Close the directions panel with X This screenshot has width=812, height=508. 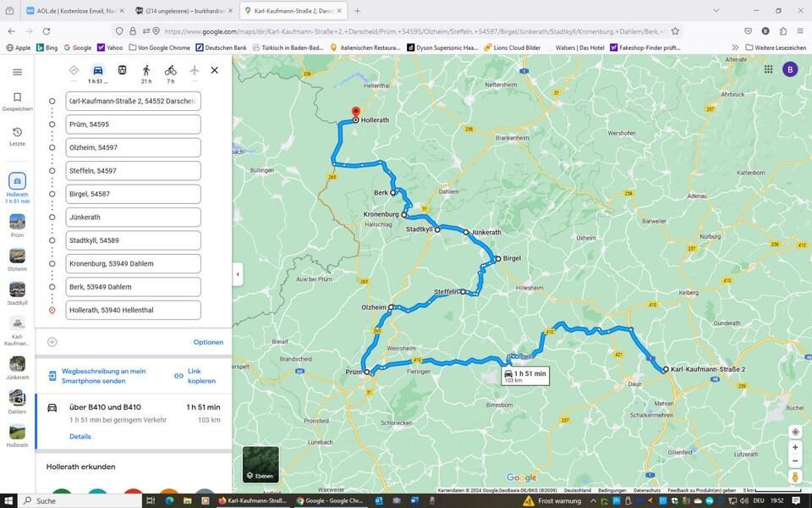(x=214, y=70)
